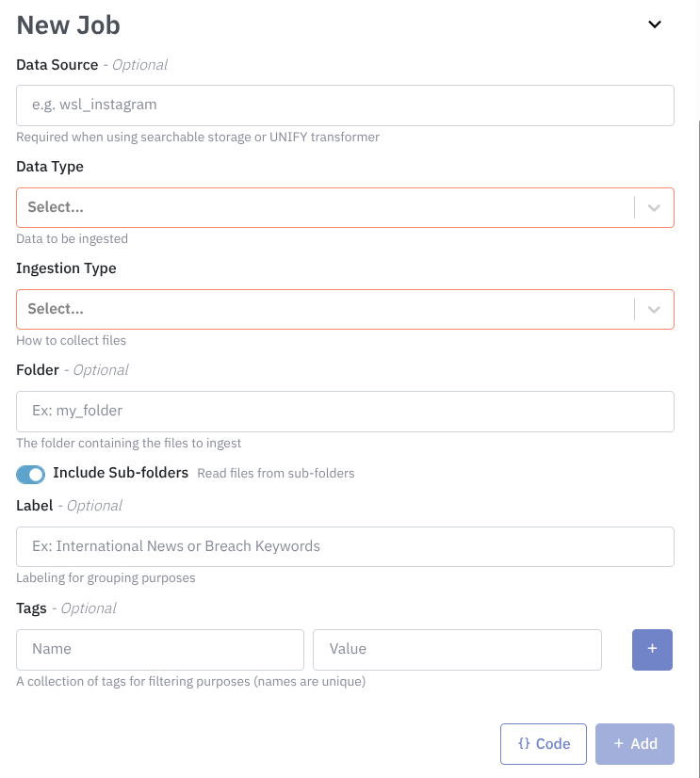Open the Data Type dropdown arrow

tap(655, 207)
